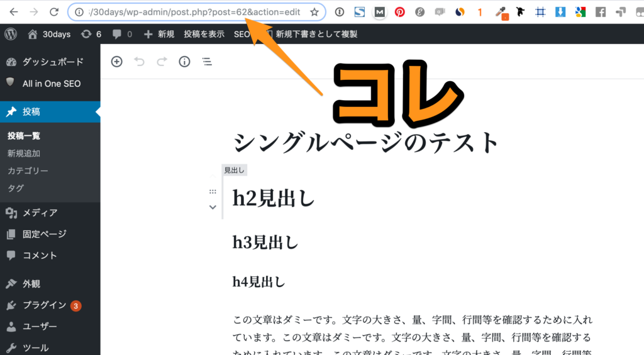
Task: Reload the page with browser refresh icon
Action: click(x=55, y=12)
